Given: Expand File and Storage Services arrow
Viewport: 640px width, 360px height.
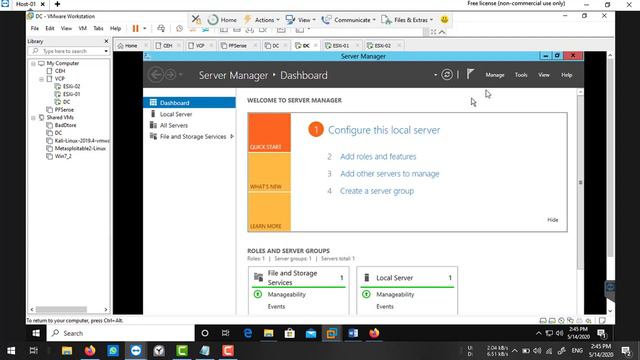Looking at the screenshot, I should tap(232, 136).
